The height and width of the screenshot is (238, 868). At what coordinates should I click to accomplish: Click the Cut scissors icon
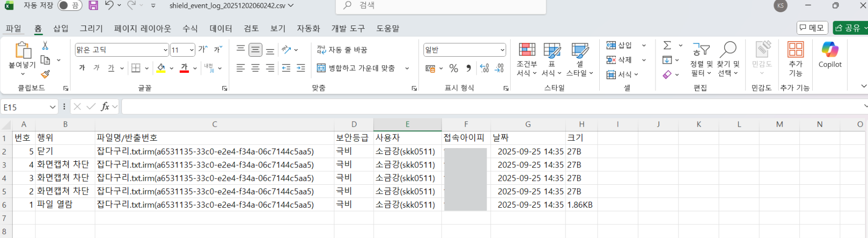45,45
